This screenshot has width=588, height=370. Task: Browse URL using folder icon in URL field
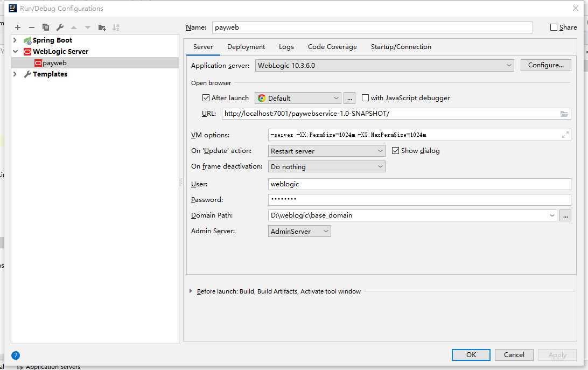564,114
